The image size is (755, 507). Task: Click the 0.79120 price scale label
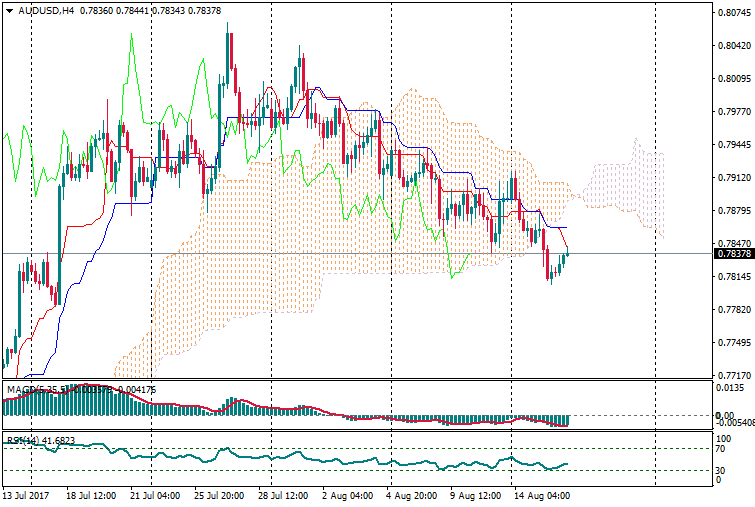[x=733, y=178]
